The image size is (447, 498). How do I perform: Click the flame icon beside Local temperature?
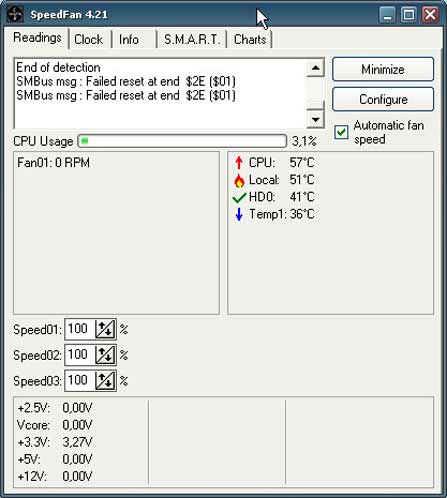point(239,180)
